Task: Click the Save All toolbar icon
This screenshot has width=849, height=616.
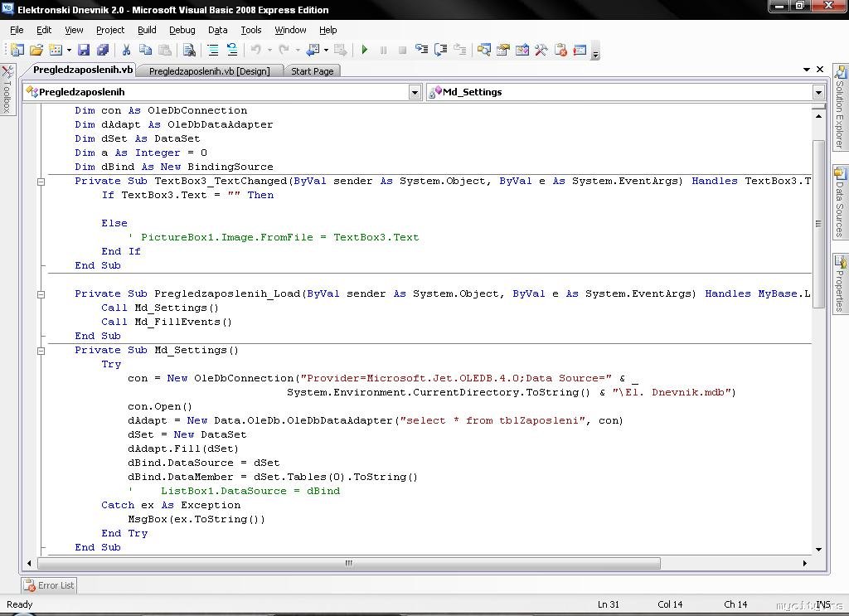Action: click(103, 50)
